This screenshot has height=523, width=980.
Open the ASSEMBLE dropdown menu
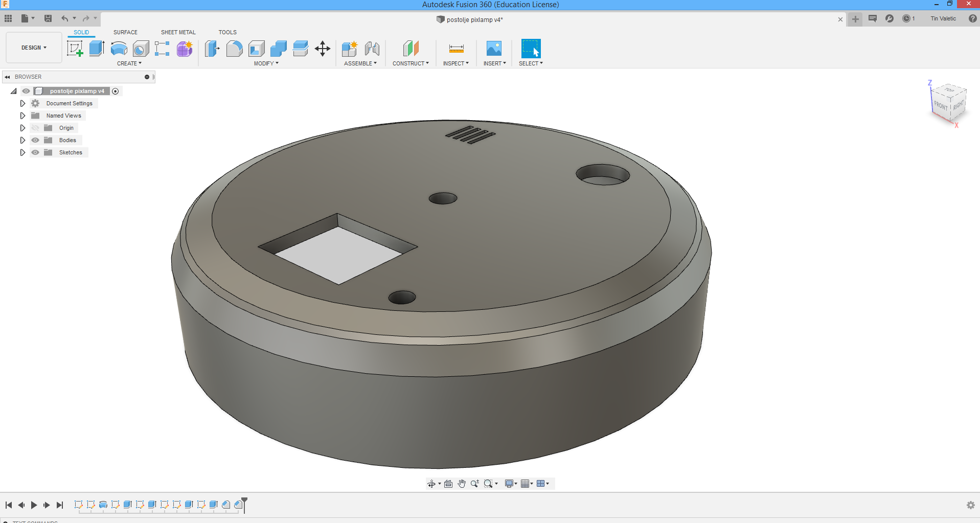pyautogui.click(x=360, y=63)
